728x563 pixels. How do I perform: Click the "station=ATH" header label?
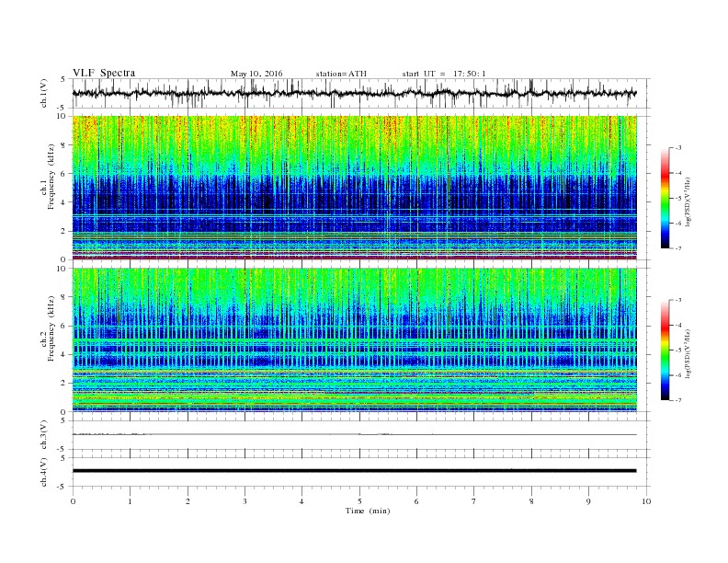(x=341, y=74)
